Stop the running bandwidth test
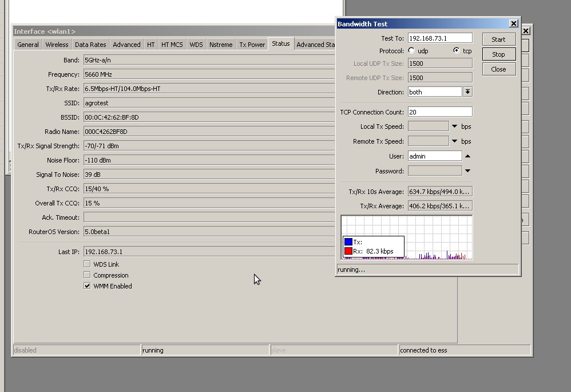This screenshot has height=392, width=571. (498, 54)
